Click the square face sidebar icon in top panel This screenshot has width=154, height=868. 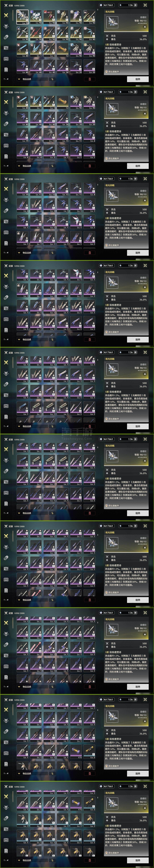[6, 59]
